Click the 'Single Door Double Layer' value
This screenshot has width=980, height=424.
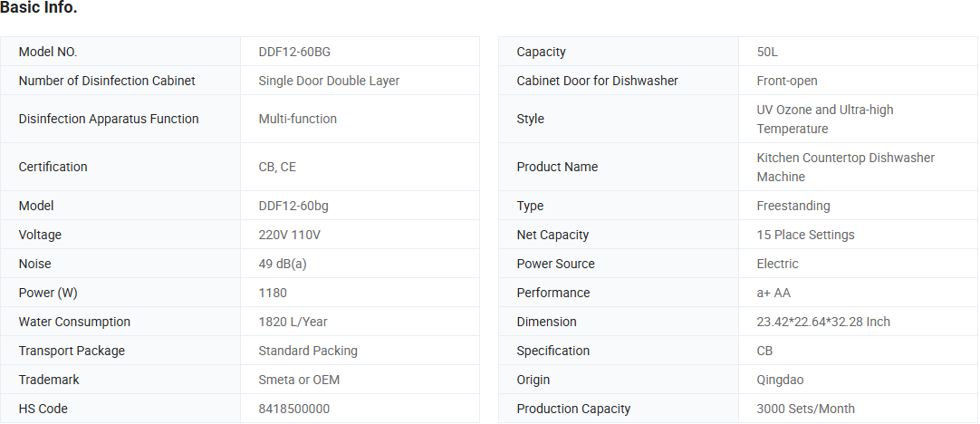(329, 81)
